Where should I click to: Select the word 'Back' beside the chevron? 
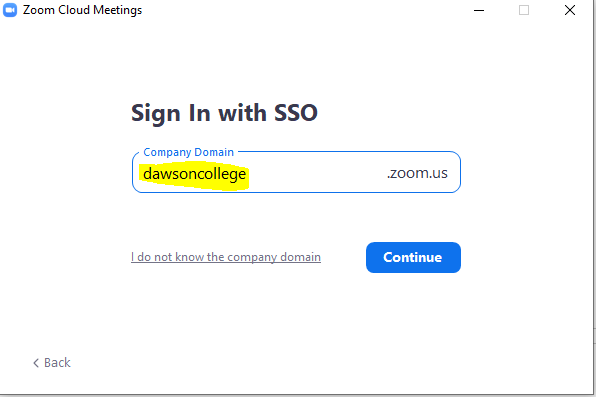click(57, 363)
